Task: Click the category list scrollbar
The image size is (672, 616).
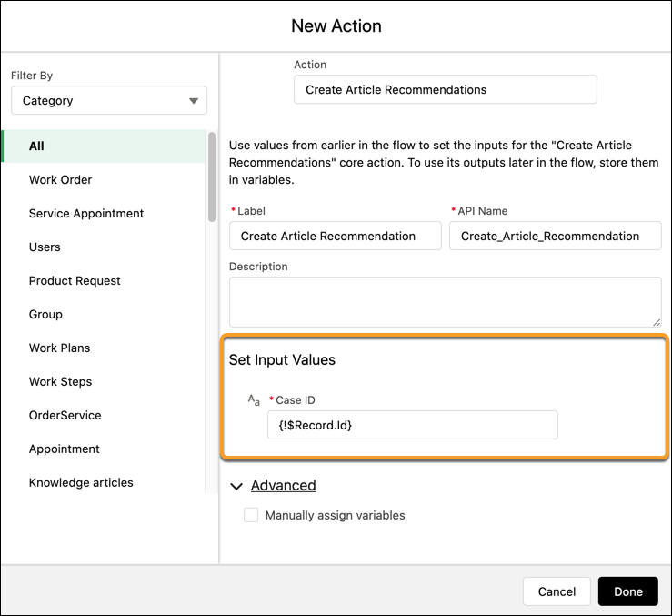Action: coord(212,177)
